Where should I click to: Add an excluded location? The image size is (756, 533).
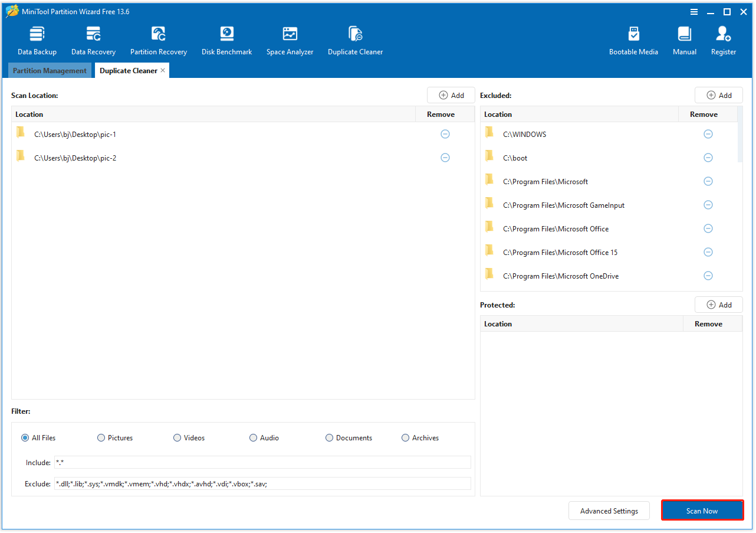click(x=719, y=95)
